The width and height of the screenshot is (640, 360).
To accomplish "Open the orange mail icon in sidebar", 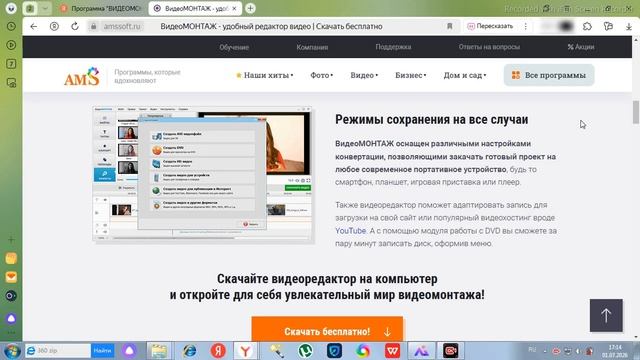I will (11, 277).
